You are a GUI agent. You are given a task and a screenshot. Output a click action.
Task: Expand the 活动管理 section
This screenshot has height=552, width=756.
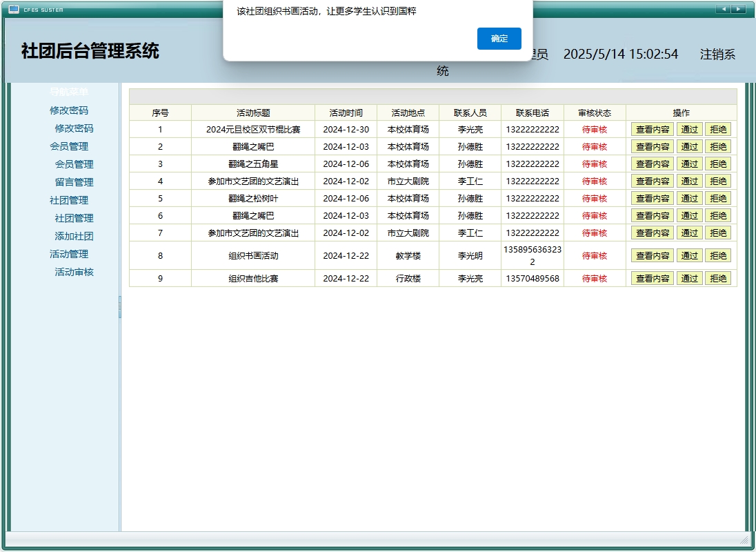70,254
